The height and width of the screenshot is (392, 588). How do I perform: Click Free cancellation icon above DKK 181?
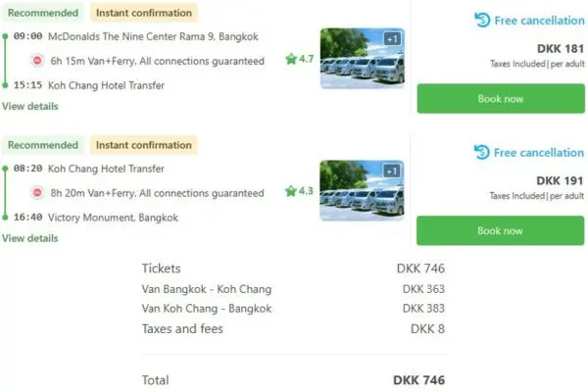pyautogui.click(x=482, y=20)
